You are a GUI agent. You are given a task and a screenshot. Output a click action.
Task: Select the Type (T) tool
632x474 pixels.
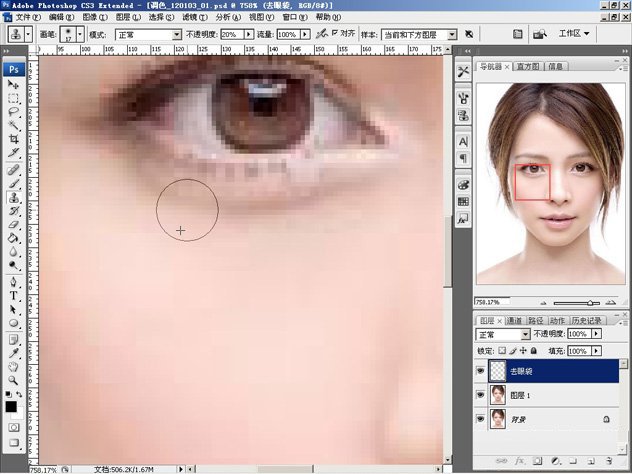(x=13, y=297)
